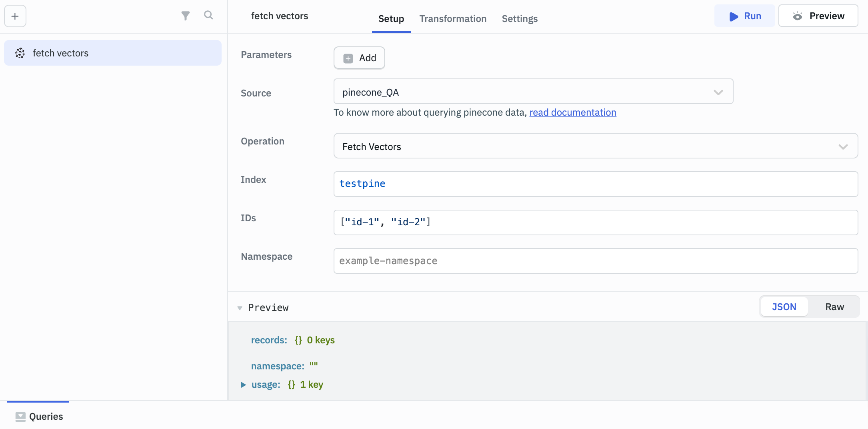Image resolution: width=868 pixels, height=429 pixels.
Task: Open the read documentation link
Action: click(572, 112)
